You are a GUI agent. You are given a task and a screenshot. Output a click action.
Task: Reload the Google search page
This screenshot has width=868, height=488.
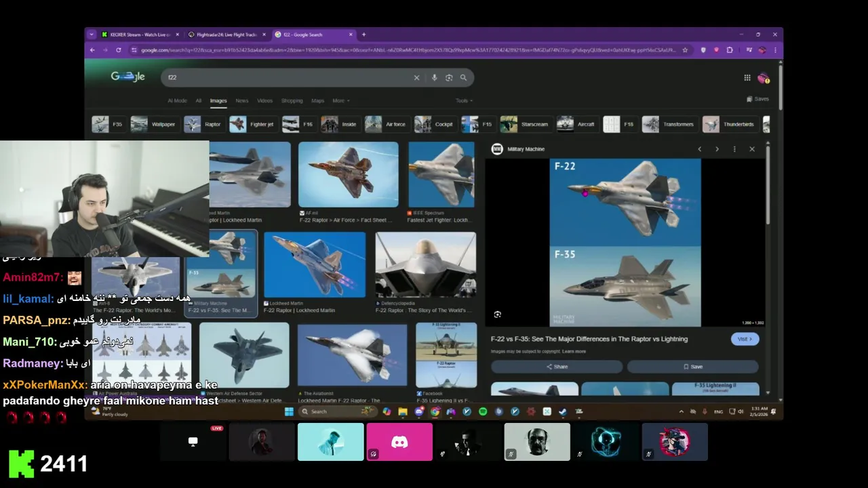click(x=118, y=49)
